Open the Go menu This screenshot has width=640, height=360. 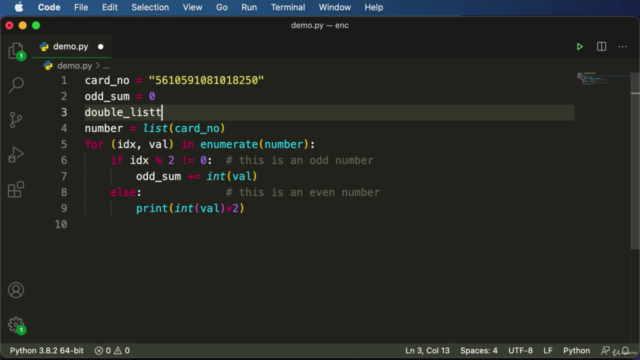tap(222, 7)
